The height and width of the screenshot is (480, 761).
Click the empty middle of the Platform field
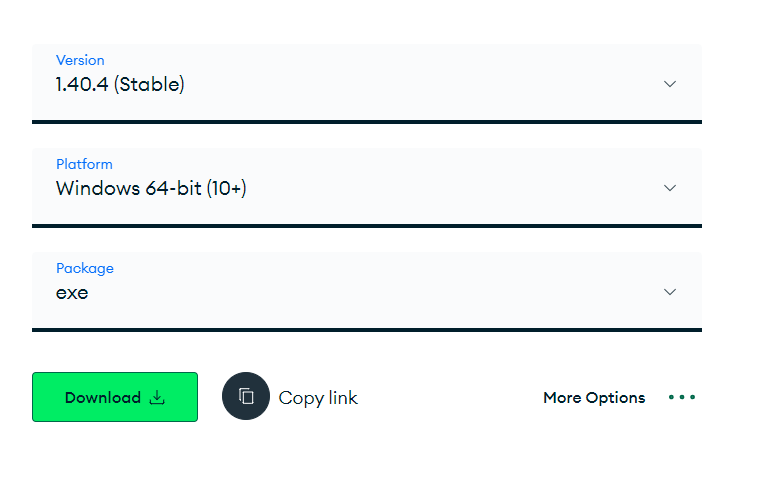point(450,188)
